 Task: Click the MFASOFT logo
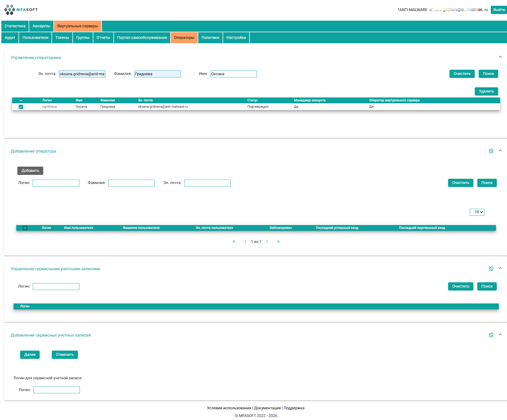(x=21, y=10)
